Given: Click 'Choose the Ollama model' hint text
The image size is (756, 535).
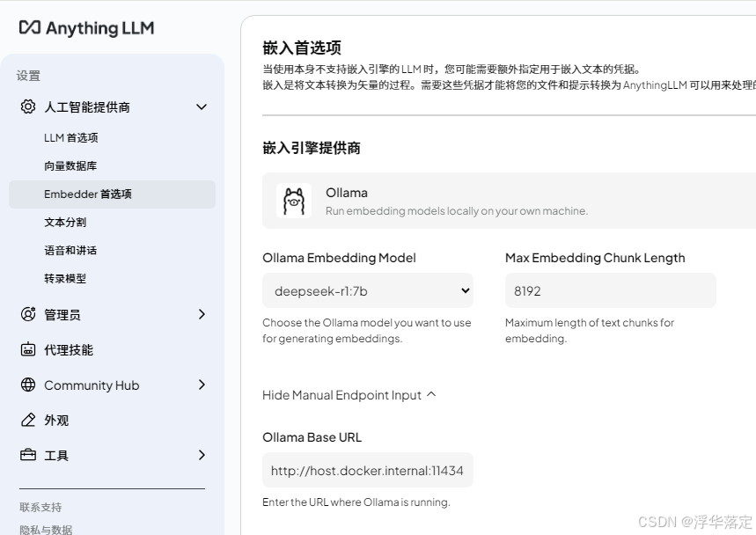Looking at the screenshot, I should point(367,330).
